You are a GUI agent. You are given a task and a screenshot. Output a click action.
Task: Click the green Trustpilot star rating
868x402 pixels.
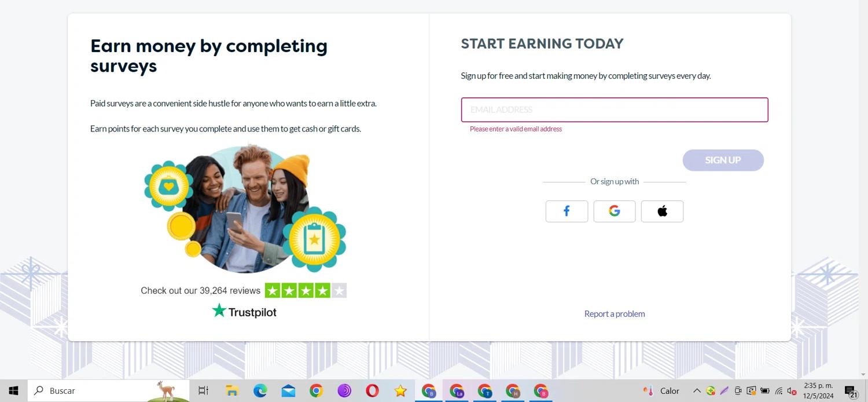click(x=306, y=290)
